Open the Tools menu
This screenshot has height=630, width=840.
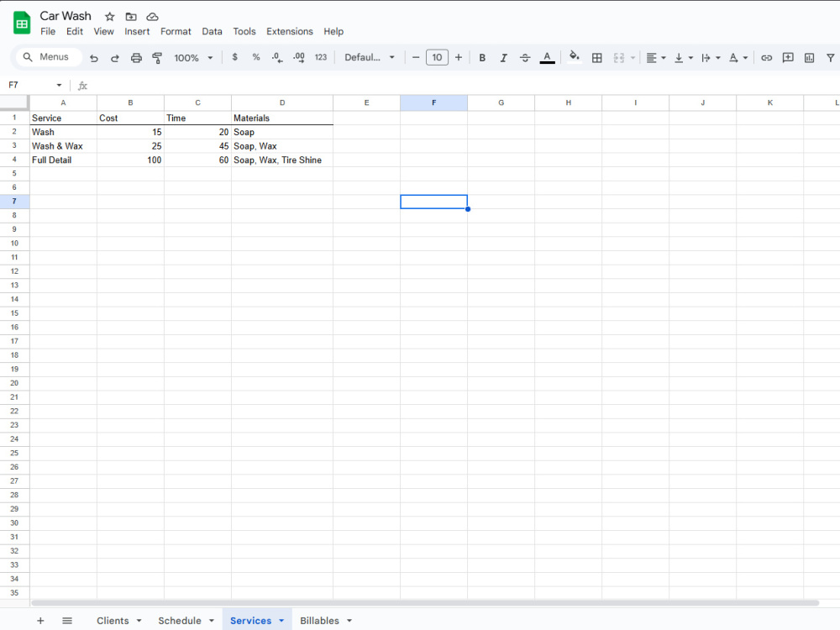244,32
